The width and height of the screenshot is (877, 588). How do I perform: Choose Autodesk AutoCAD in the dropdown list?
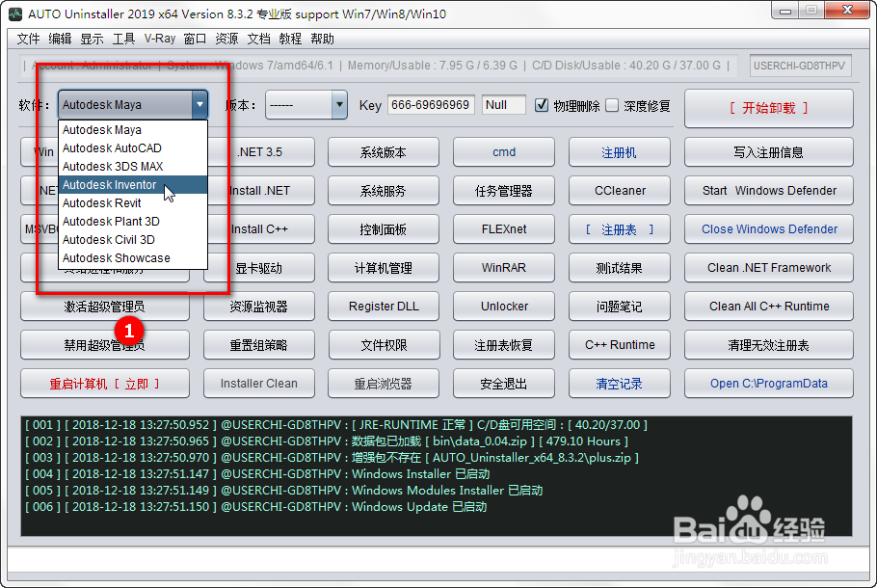pyautogui.click(x=133, y=148)
